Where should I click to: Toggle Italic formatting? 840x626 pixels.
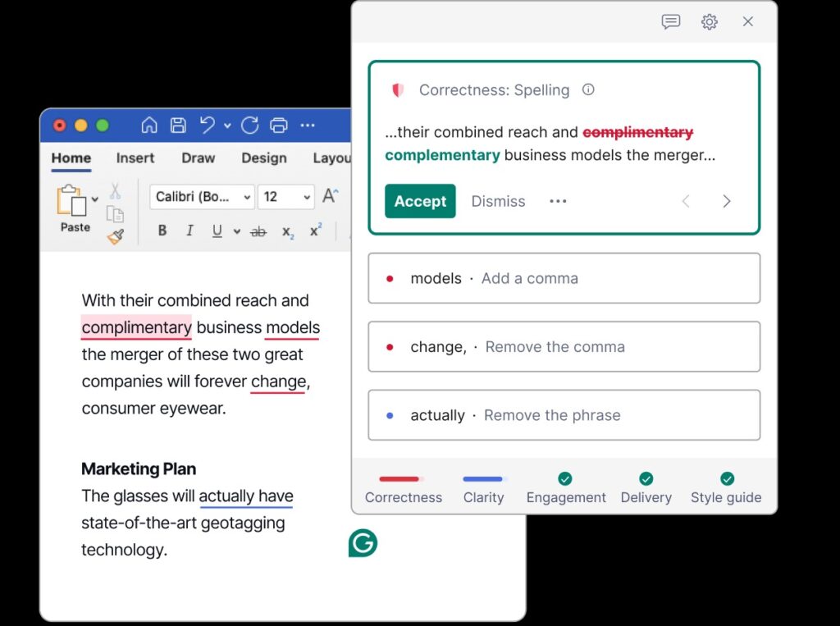tap(189, 231)
